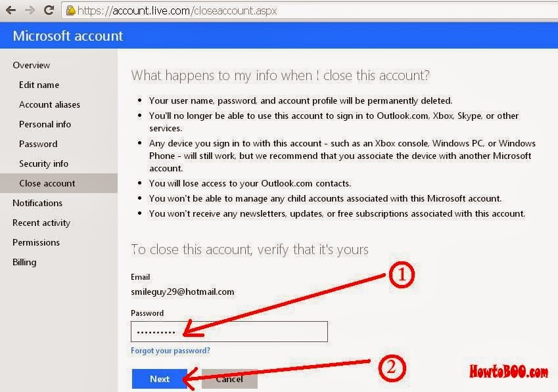Click bullet about Outlook.com contacts
Image resolution: width=558 pixels, height=392 pixels.
(250, 183)
